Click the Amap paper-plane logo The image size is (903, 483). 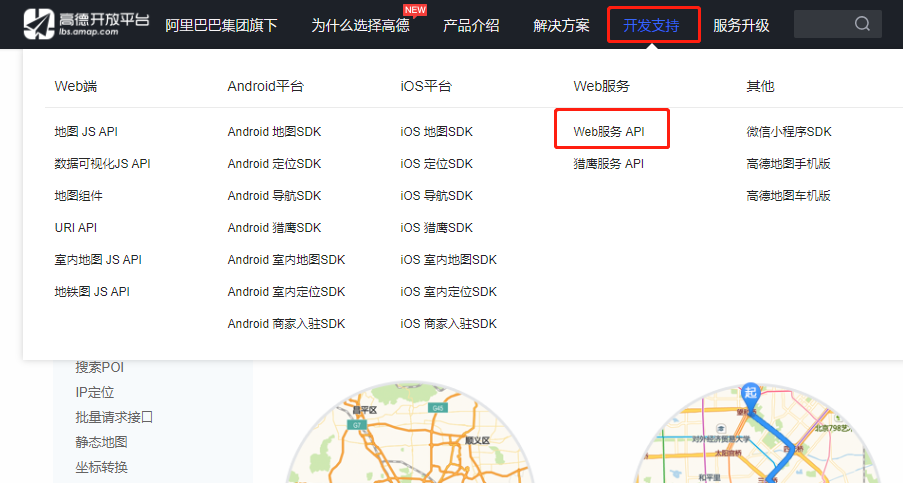click(x=39, y=24)
